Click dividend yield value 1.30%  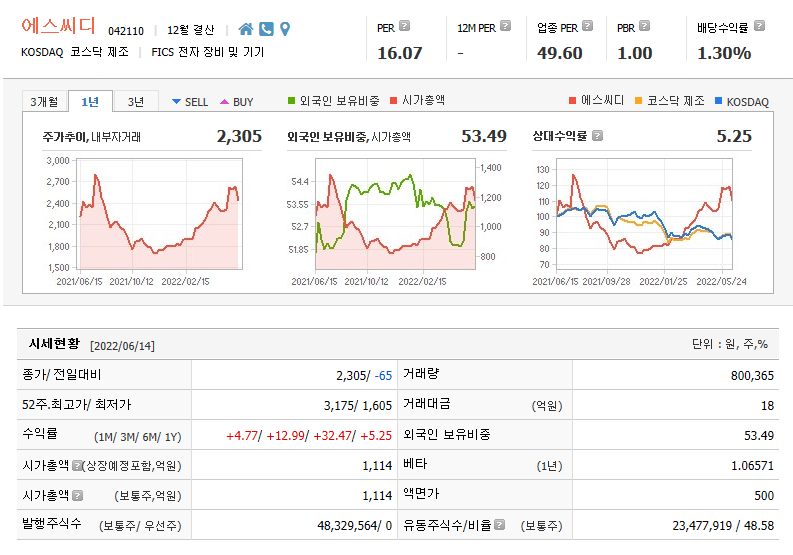pos(724,53)
